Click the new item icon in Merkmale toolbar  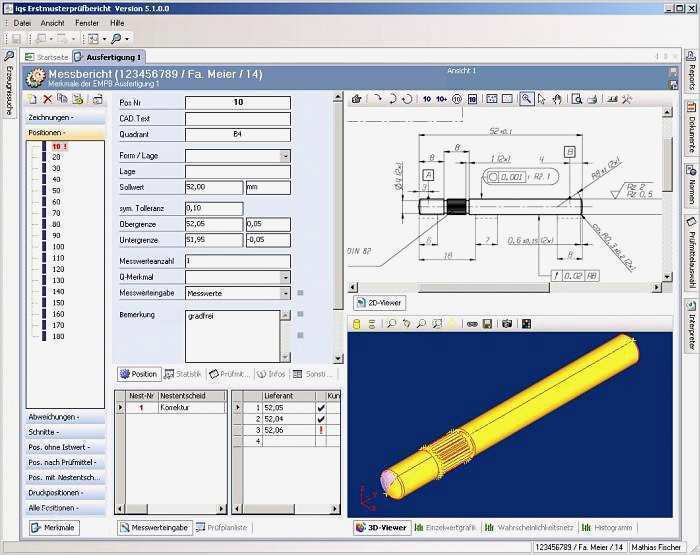[x=33, y=99]
